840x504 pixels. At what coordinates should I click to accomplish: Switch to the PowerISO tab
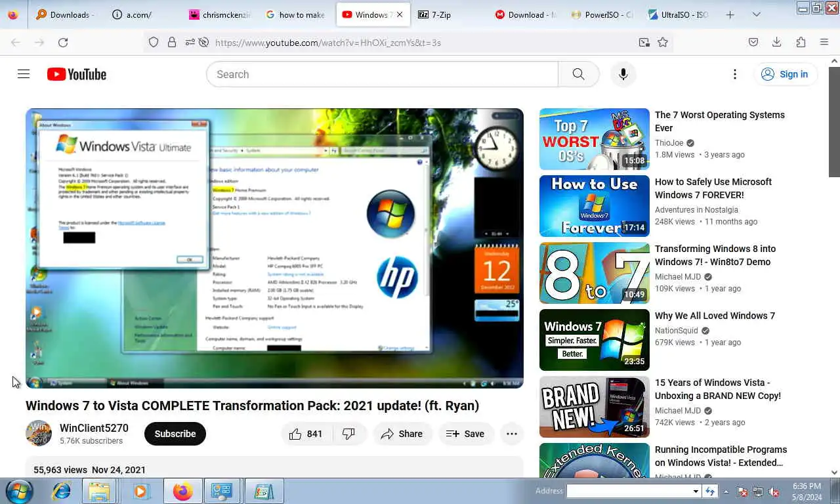point(602,14)
